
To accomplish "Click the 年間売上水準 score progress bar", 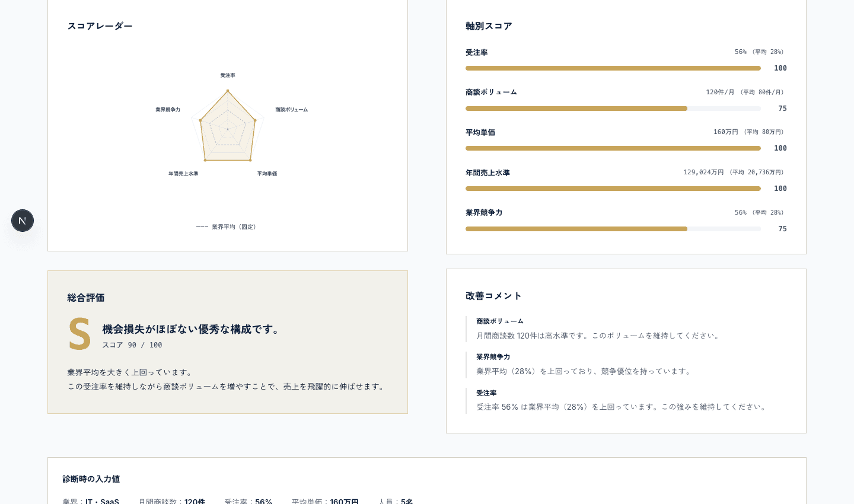I will 613,189.
